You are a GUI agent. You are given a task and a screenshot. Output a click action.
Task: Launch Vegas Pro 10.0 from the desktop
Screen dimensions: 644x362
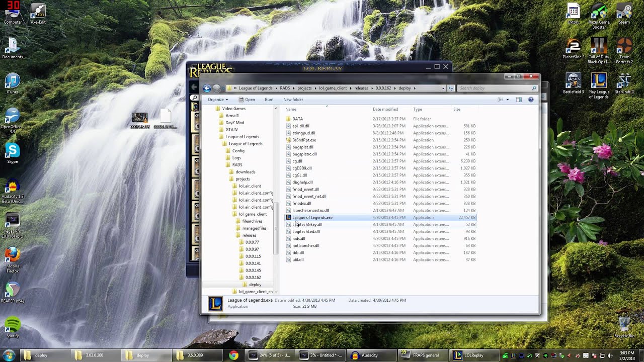[x=13, y=226]
